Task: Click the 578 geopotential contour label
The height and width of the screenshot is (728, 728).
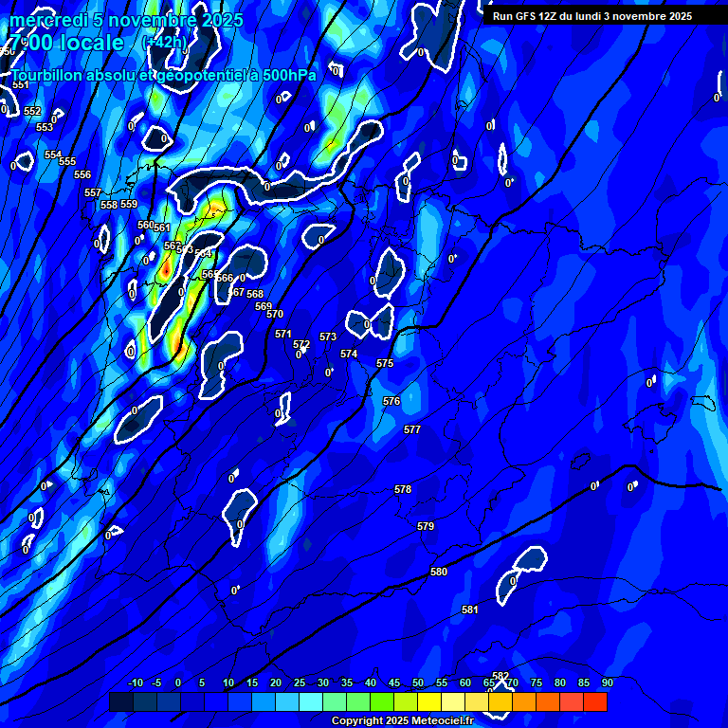Action: pyautogui.click(x=403, y=489)
